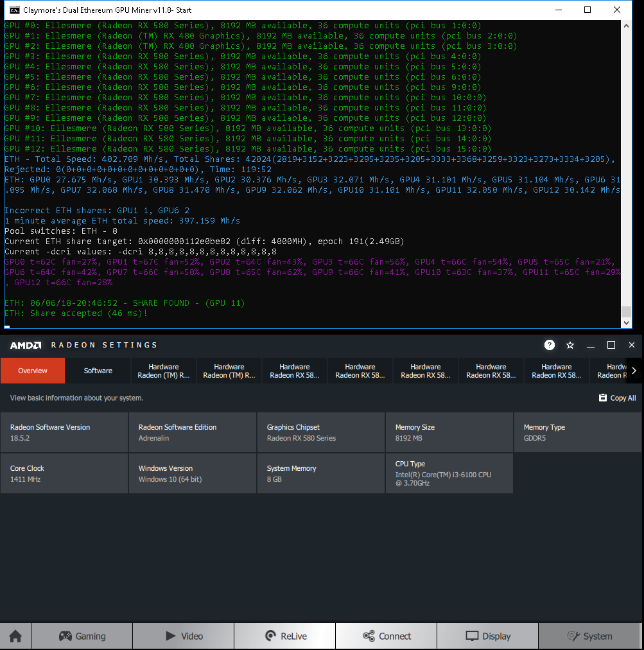The image size is (644, 650).
Task: Click the Core Clock 1411 MHz tile
Action: (64, 473)
